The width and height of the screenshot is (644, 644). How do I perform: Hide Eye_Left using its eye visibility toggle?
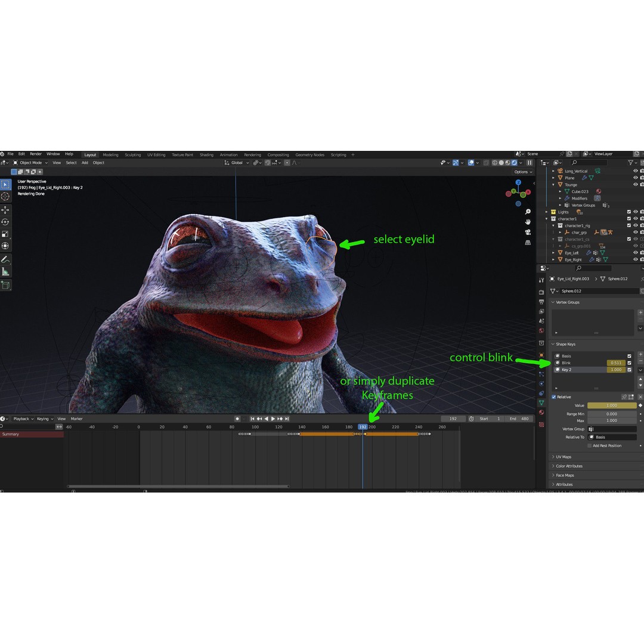[636, 253]
